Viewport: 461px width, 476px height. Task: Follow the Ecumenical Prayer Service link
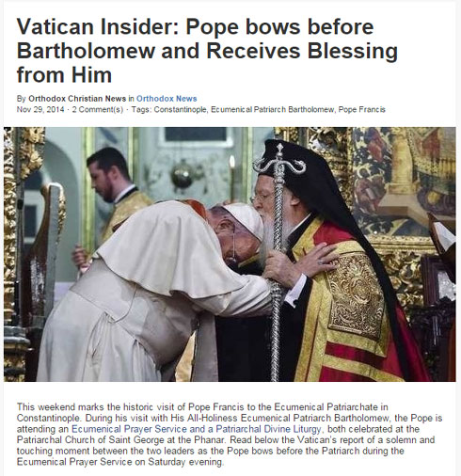click(x=129, y=429)
